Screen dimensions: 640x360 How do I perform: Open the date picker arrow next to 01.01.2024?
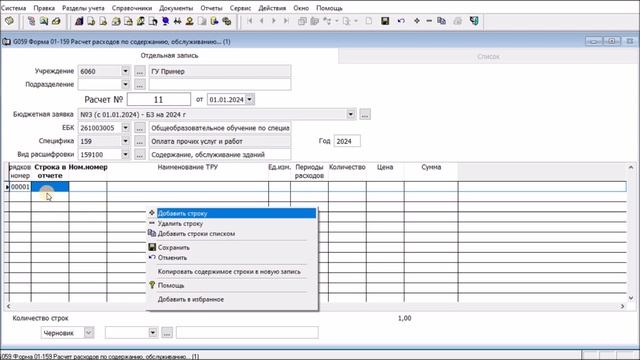coord(250,99)
